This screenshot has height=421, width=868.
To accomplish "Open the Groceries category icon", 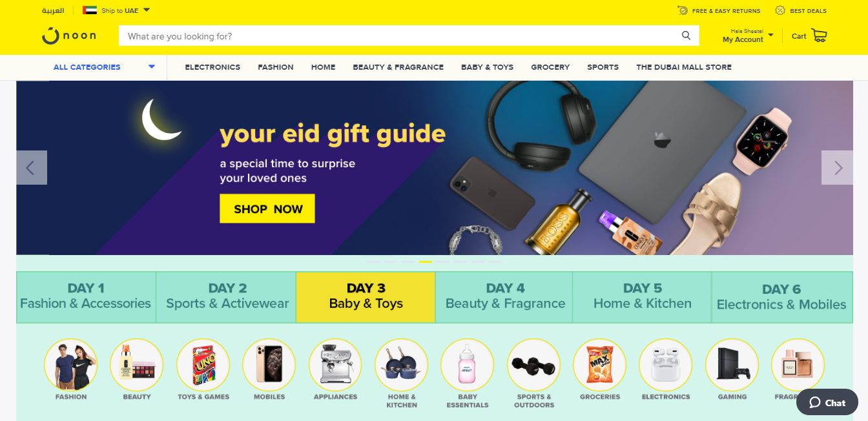I will (x=600, y=365).
